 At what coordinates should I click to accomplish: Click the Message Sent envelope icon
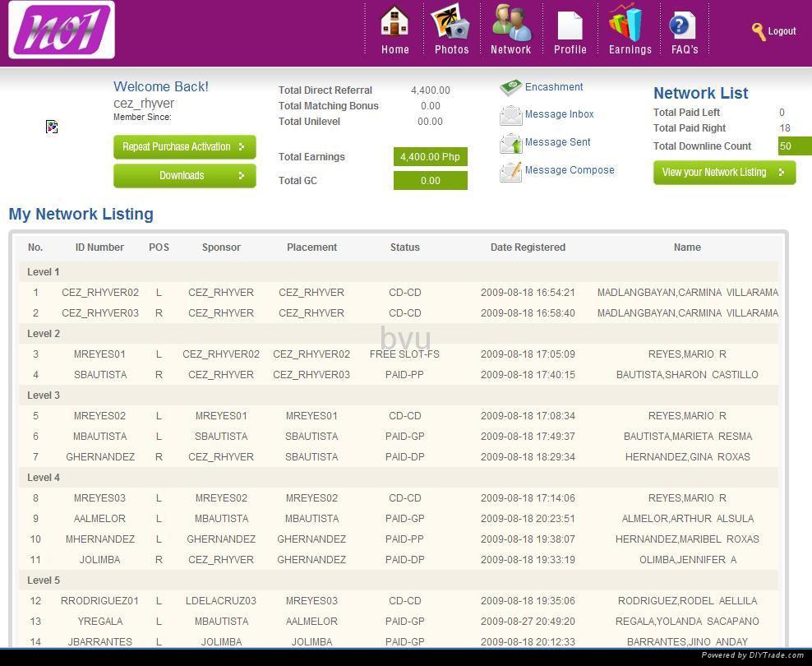510,143
